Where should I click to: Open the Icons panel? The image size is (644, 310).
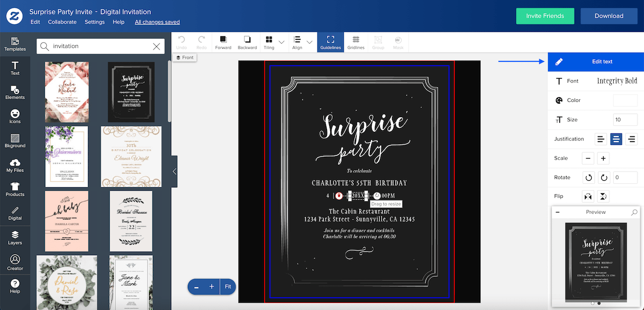click(x=15, y=116)
